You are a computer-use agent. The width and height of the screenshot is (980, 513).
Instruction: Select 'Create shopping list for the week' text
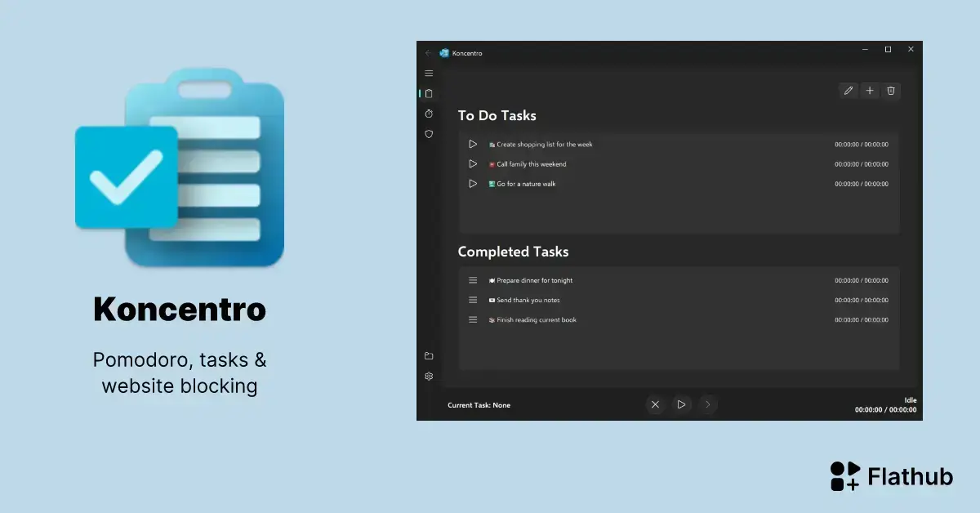(544, 145)
